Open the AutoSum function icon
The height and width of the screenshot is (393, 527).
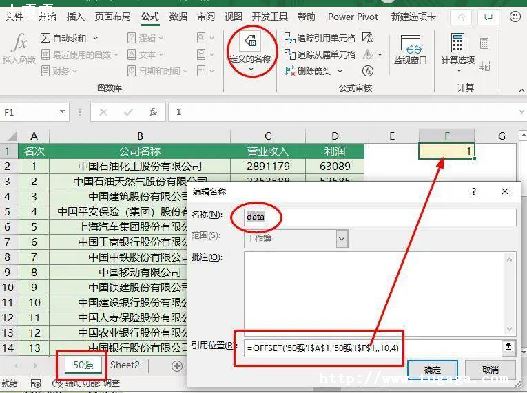click(x=45, y=38)
